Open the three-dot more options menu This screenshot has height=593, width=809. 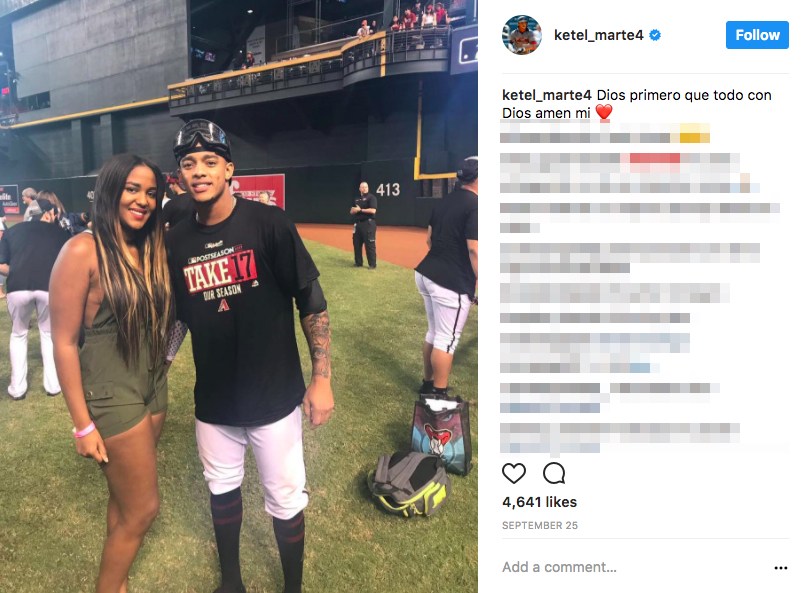[781, 568]
